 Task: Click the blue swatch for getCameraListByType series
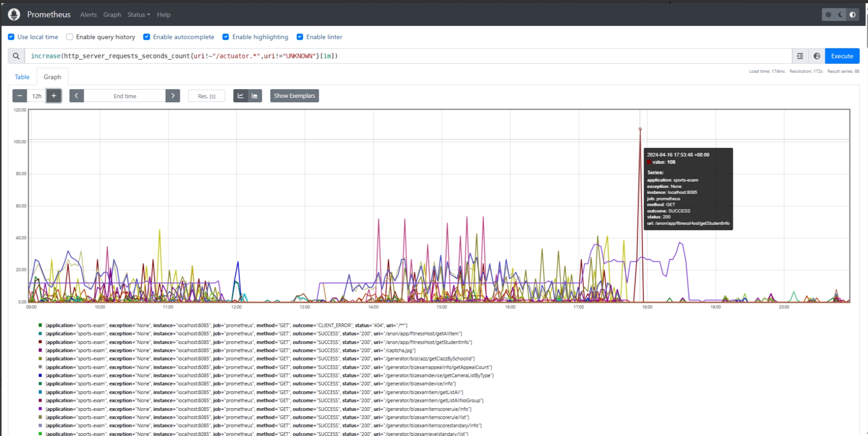pyautogui.click(x=40, y=375)
